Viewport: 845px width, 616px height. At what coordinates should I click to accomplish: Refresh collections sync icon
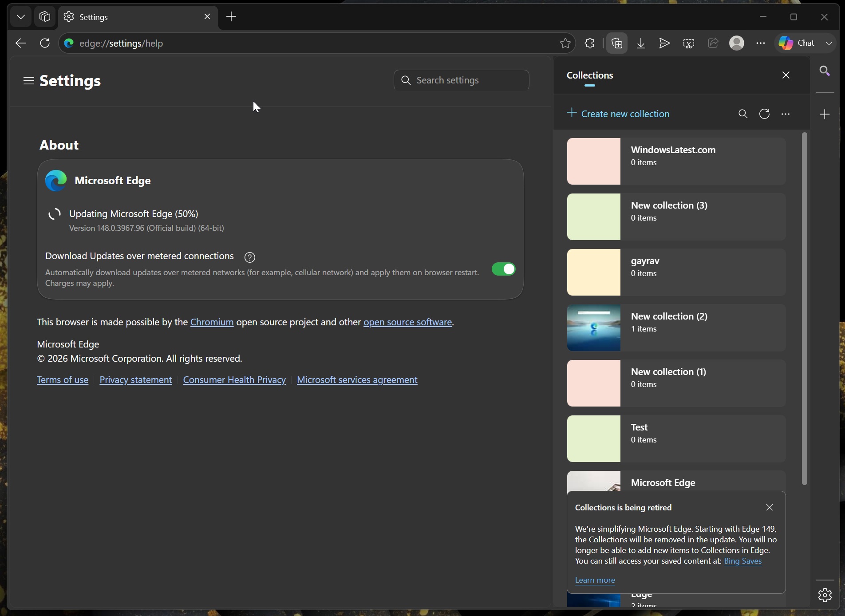coord(764,115)
